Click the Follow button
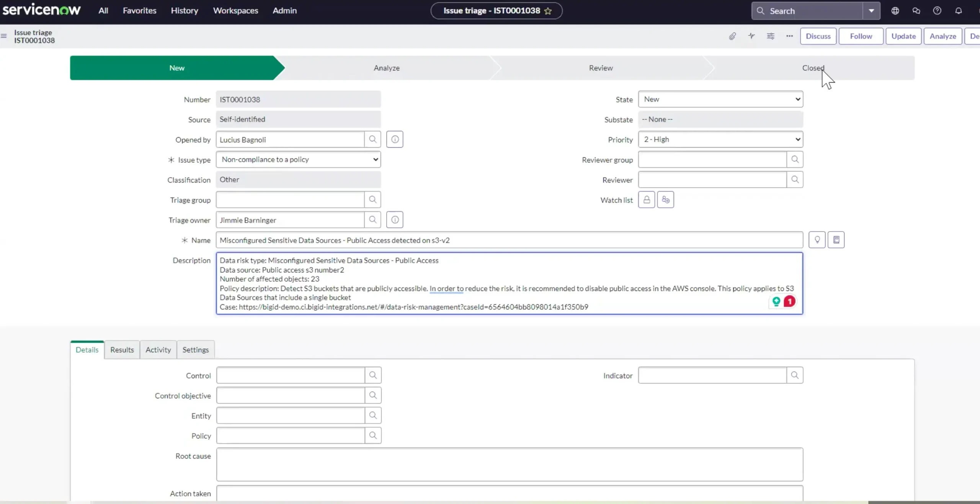The image size is (980, 504). 861,36
